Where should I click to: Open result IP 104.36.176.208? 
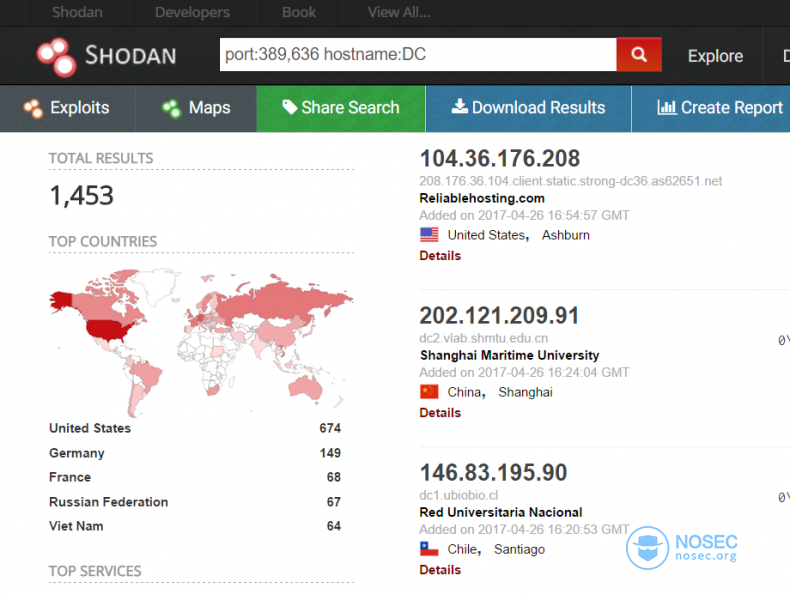point(500,158)
